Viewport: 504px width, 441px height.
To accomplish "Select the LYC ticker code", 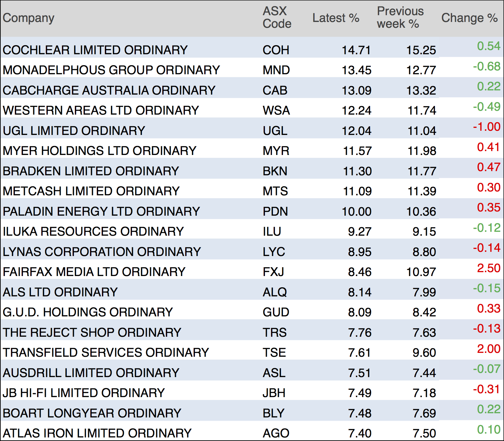I will [274, 252].
